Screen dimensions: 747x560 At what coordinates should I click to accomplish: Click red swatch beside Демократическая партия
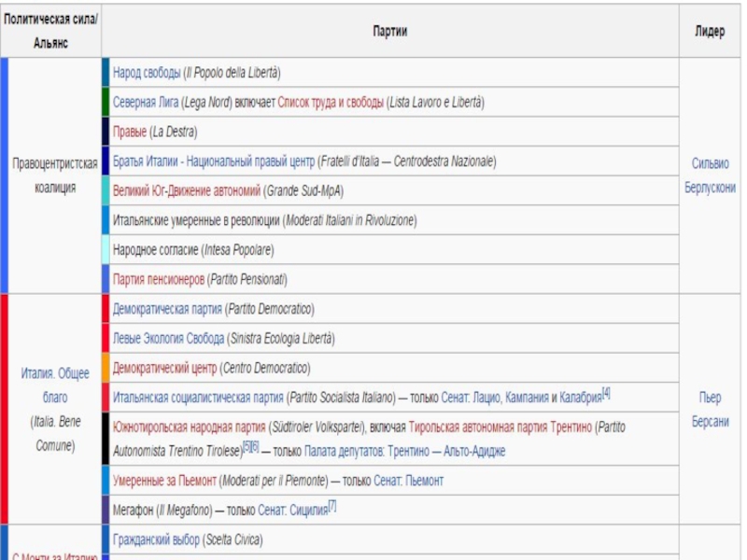click(106, 309)
